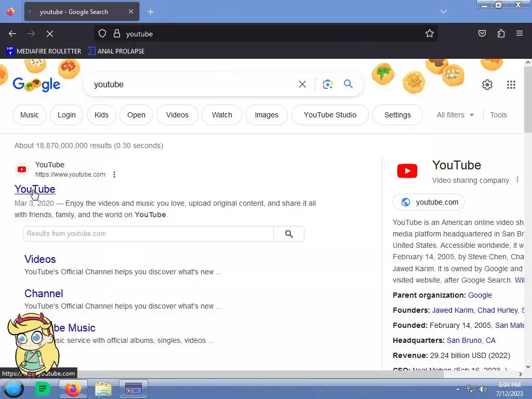Open the Start orb on the taskbar

14,389
